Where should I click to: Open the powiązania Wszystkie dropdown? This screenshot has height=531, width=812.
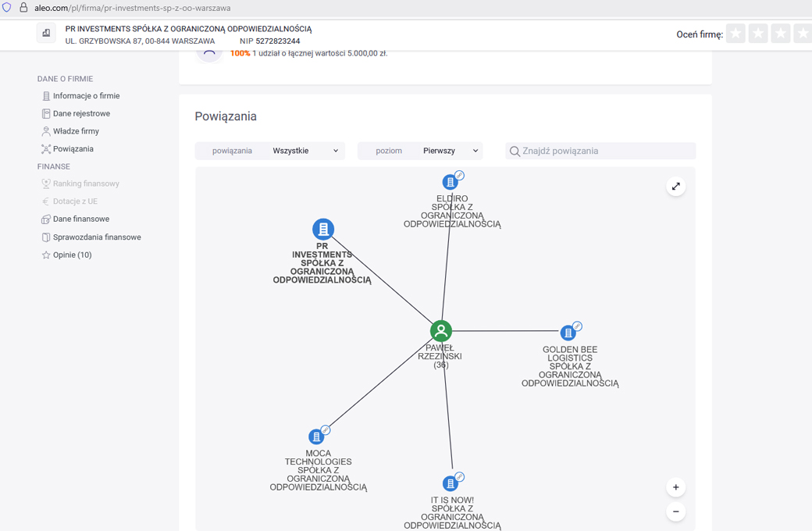[270, 151]
